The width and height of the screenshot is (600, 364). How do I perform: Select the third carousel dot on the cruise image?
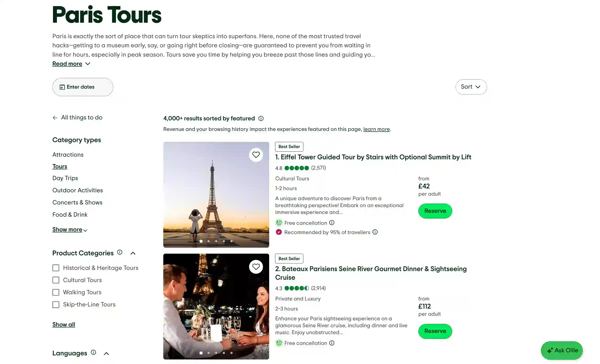216,353
